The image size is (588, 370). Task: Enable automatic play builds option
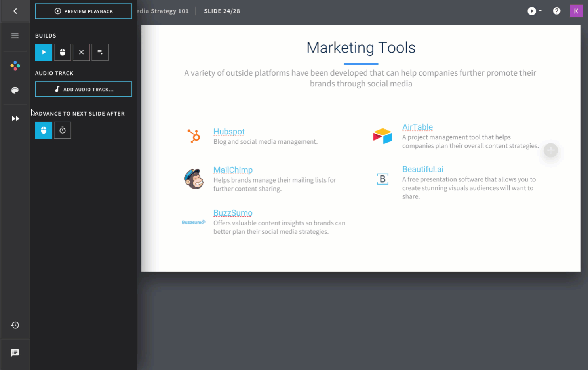[x=44, y=52]
